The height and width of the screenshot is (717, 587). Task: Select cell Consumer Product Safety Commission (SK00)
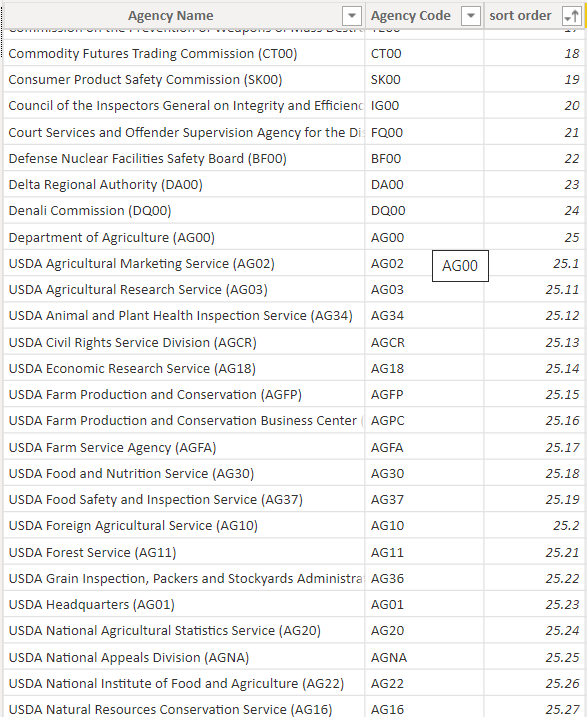coord(184,80)
